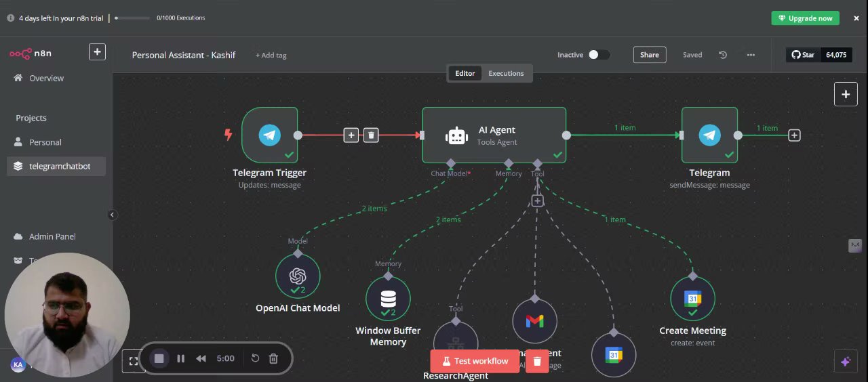Screen dimensions: 868x382
Task: Select the telegramchatbot project
Action: point(56,166)
